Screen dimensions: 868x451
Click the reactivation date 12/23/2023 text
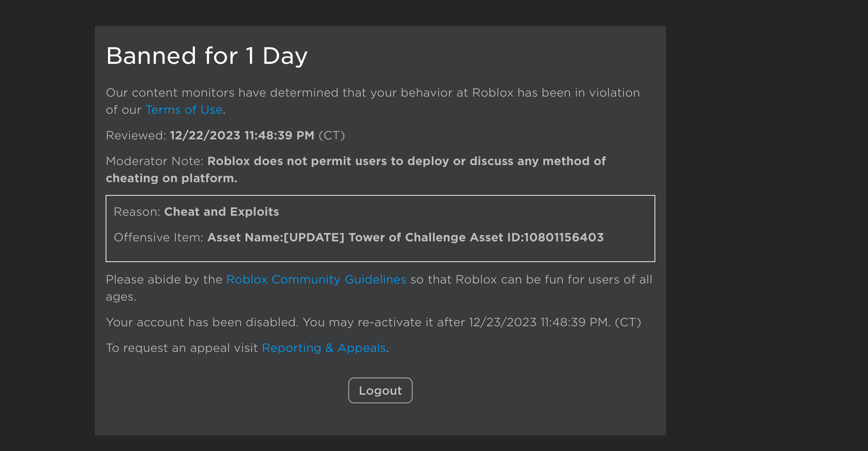pyautogui.click(x=503, y=322)
